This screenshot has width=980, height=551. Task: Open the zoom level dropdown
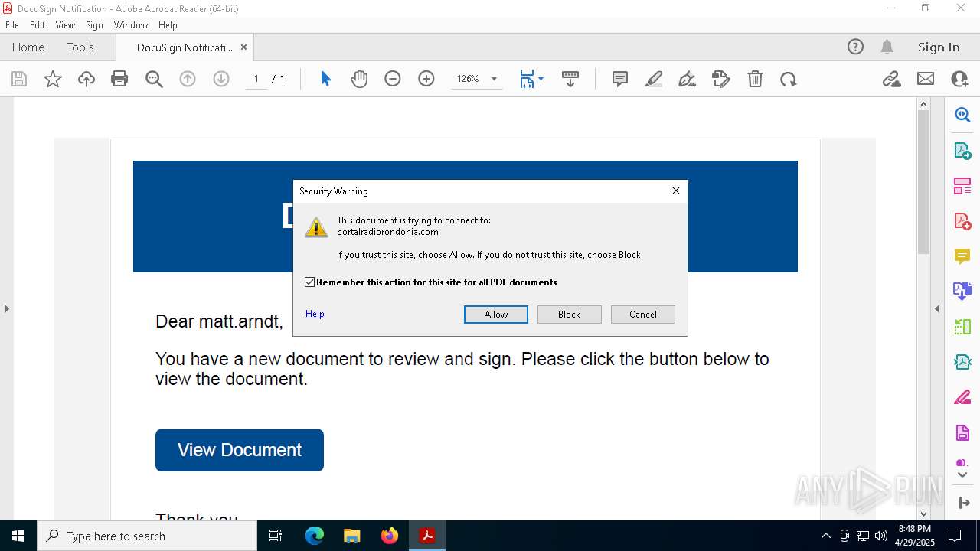coord(494,79)
